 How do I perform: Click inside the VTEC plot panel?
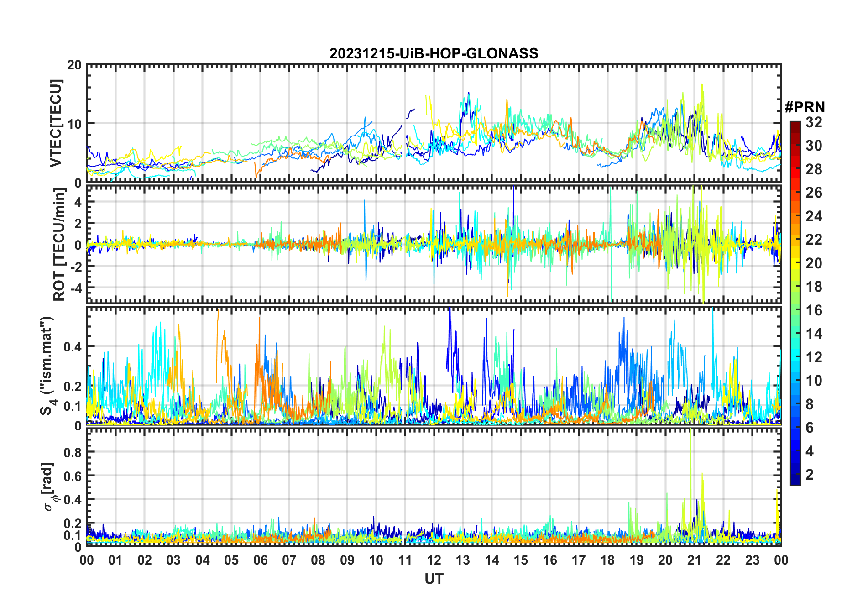click(x=434, y=123)
